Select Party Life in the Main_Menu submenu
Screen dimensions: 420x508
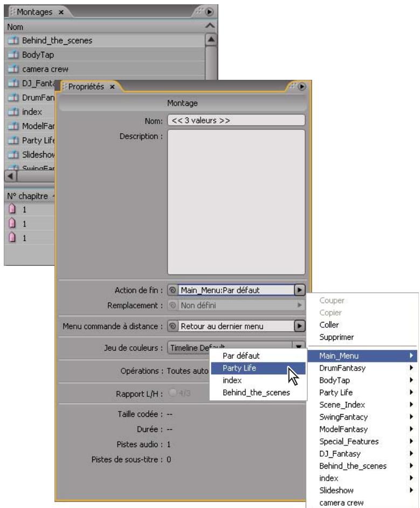tap(258, 368)
